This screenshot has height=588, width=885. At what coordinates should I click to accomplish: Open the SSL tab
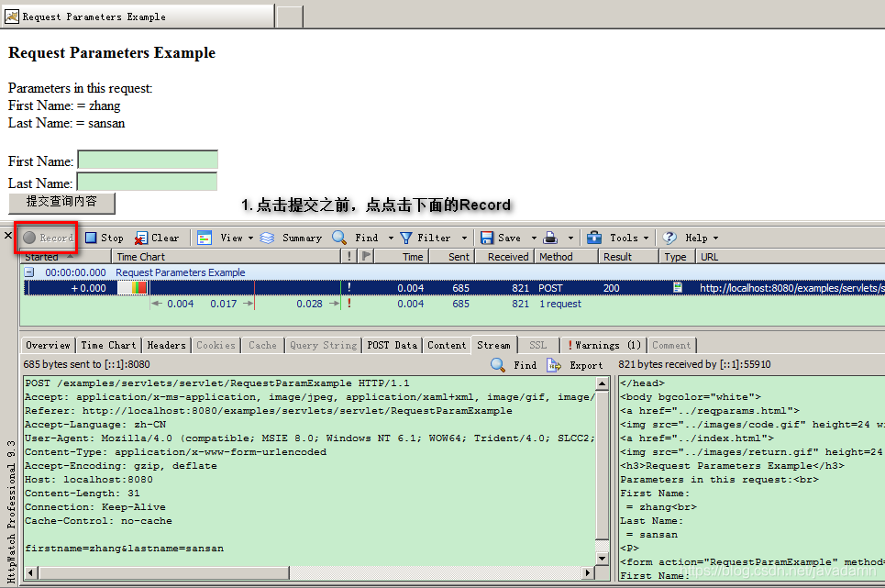click(x=538, y=345)
